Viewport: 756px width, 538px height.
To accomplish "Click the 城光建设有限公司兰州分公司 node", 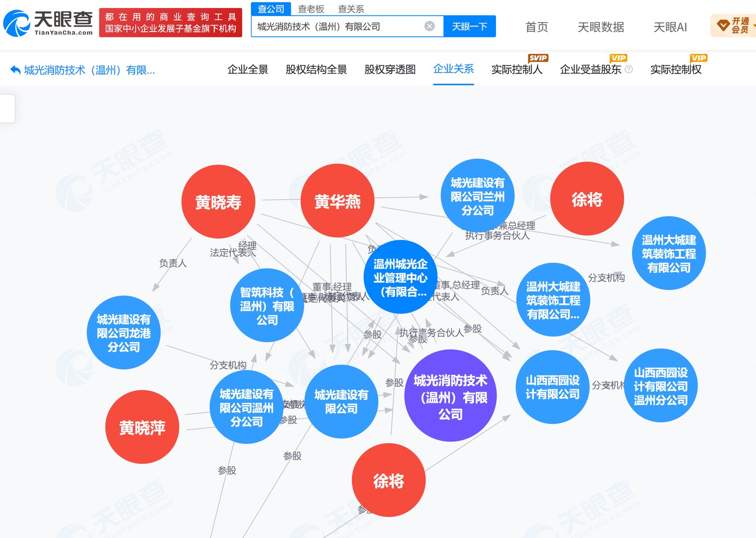I will pyautogui.click(x=477, y=196).
